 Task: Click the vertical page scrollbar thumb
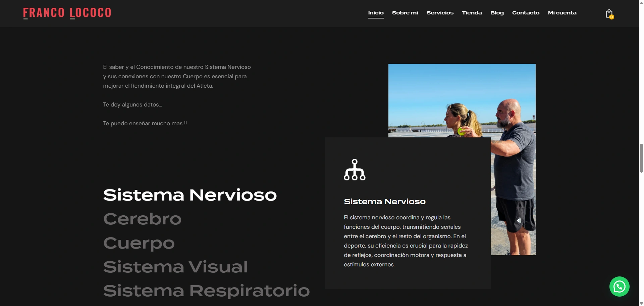641,158
